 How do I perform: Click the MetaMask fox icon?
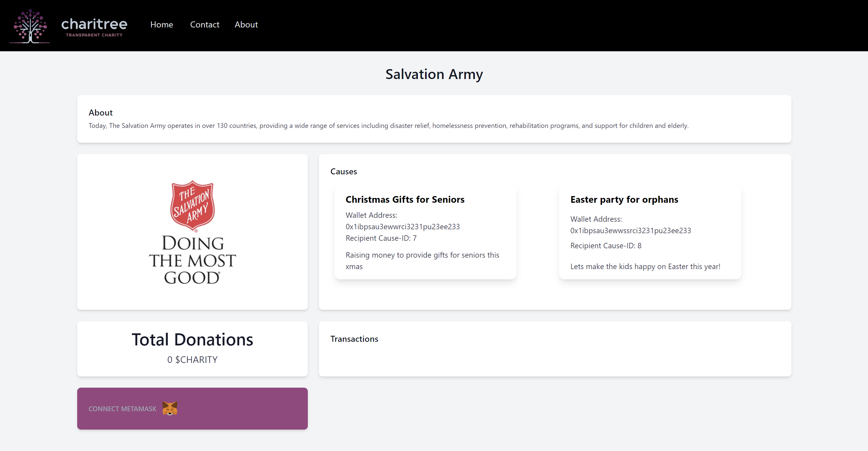click(169, 408)
